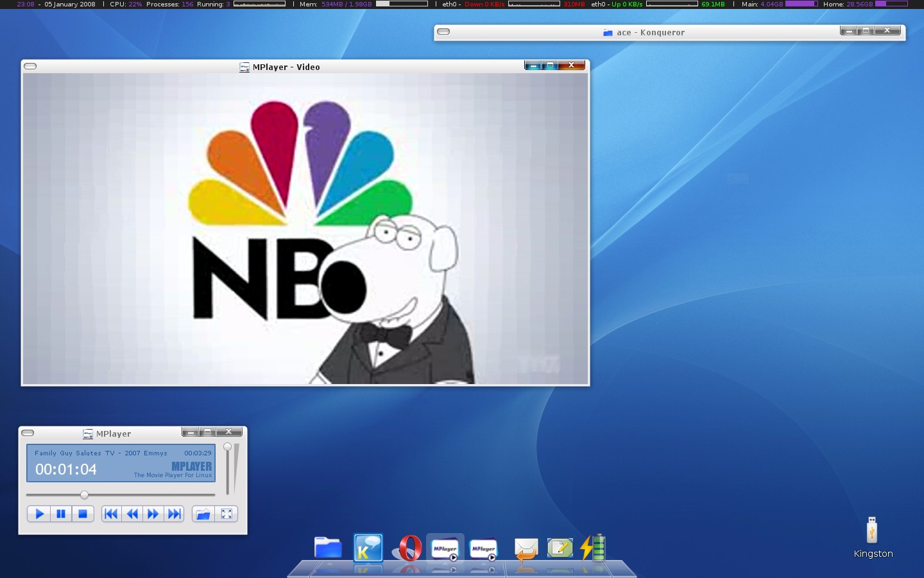
Task: Close the ace - Konqueror window
Action: click(887, 30)
